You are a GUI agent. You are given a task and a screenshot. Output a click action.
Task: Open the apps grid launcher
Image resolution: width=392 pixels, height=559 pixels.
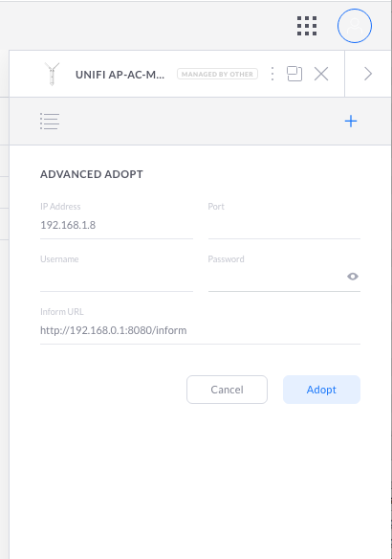click(307, 26)
